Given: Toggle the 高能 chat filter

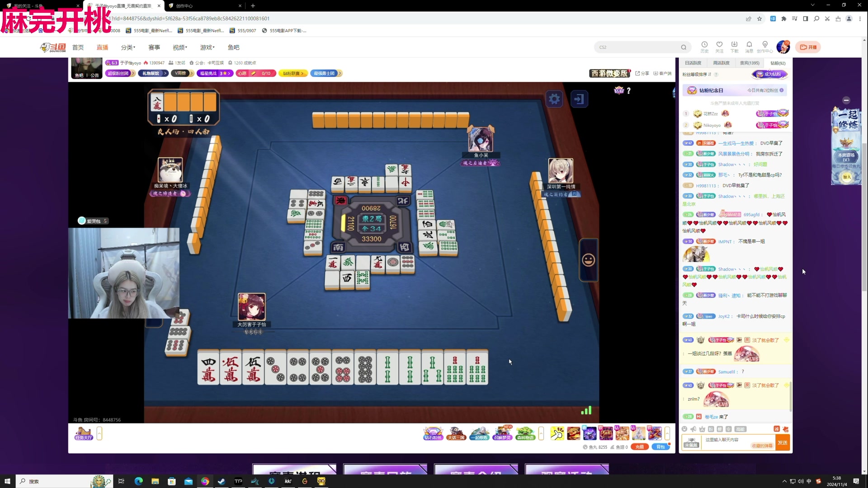Looking at the screenshot, I should click(x=740, y=429).
